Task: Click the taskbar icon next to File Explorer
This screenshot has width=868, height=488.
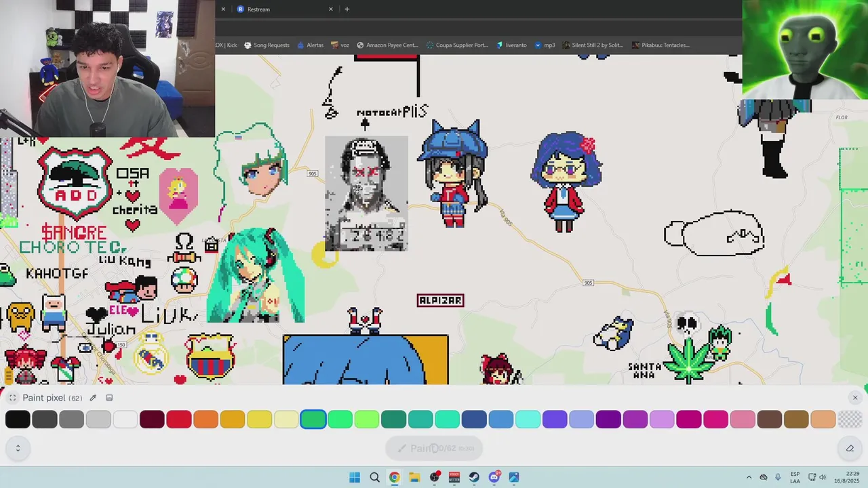Action: (435, 477)
